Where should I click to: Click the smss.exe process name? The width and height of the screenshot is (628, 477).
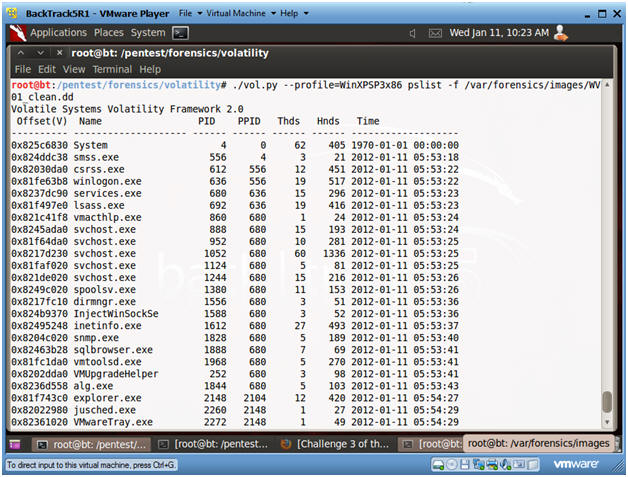96,157
